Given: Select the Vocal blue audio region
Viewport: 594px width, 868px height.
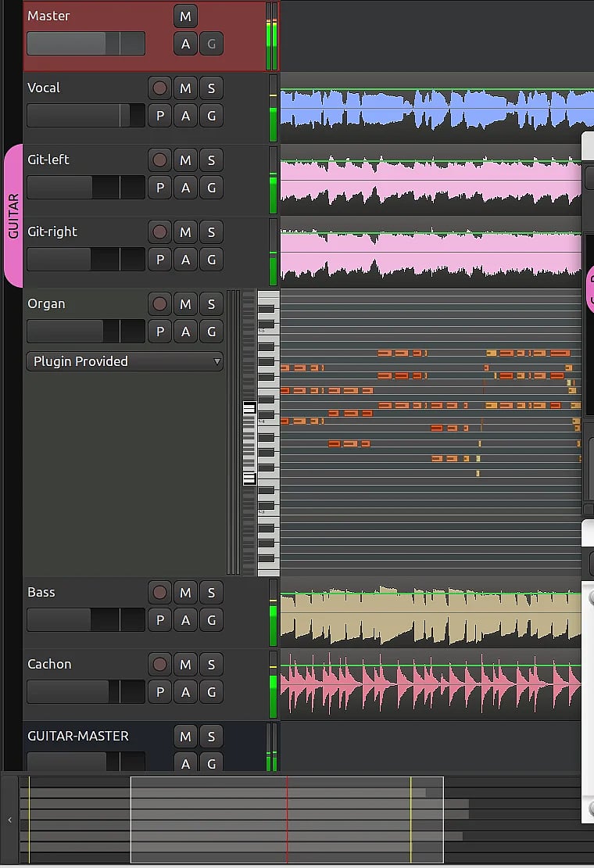Looking at the screenshot, I should (437, 109).
